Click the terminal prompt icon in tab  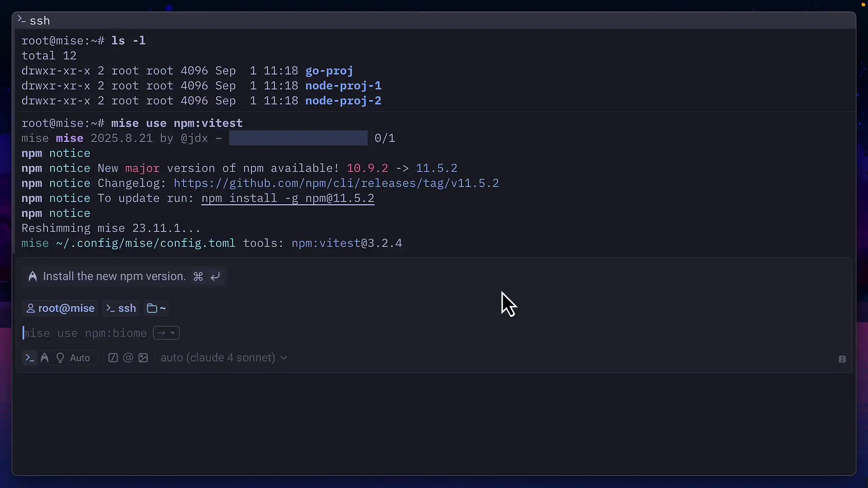click(x=21, y=19)
